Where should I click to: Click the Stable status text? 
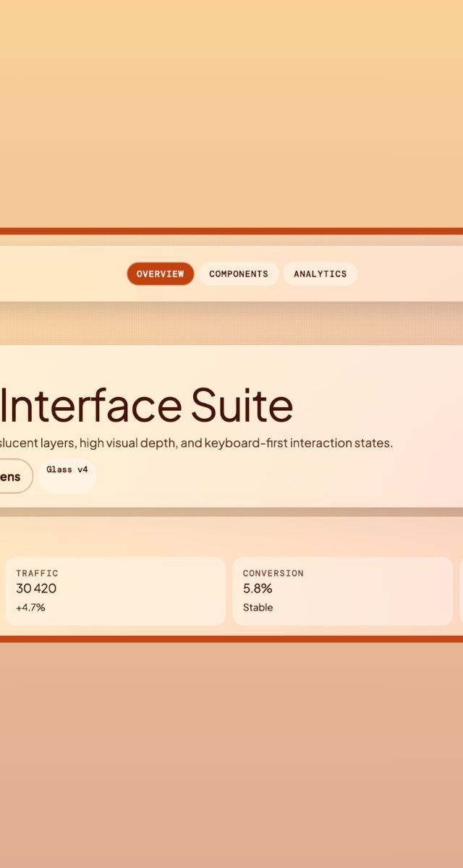click(x=258, y=608)
